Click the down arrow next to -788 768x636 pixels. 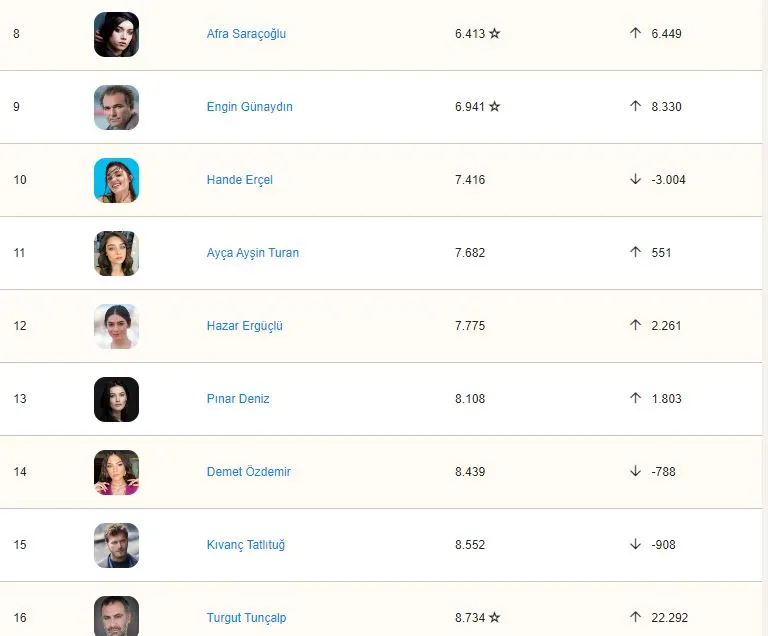(635, 471)
